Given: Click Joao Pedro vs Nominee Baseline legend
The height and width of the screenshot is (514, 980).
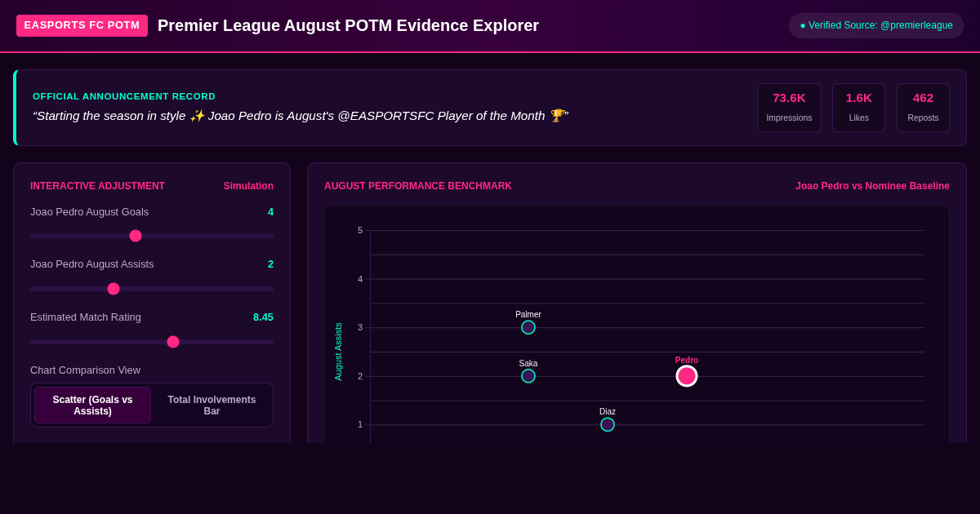Looking at the screenshot, I should [x=872, y=186].
